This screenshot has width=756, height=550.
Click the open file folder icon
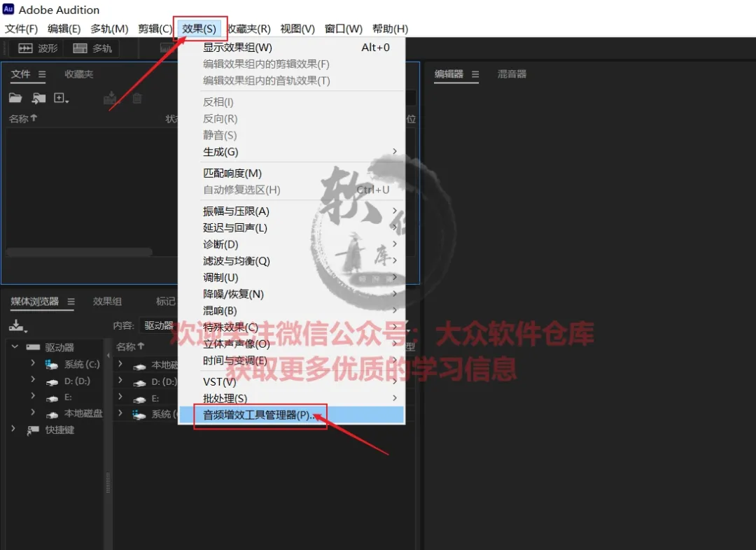[x=15, y=99]
